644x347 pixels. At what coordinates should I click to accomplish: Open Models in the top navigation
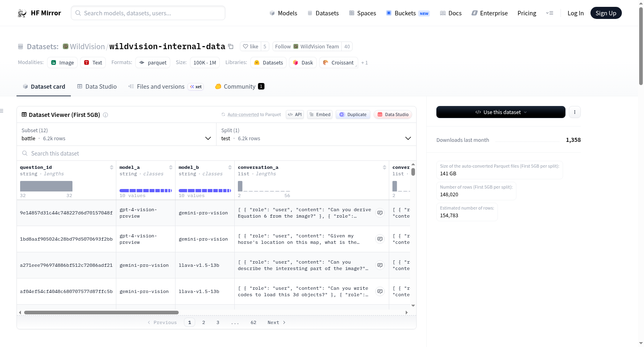click(283, 13)
